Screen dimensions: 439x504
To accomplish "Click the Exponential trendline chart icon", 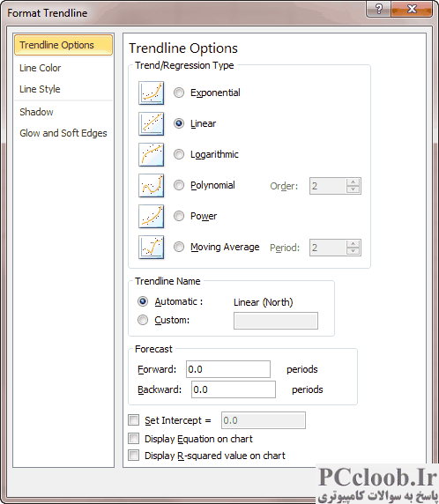I will (151, 93).
